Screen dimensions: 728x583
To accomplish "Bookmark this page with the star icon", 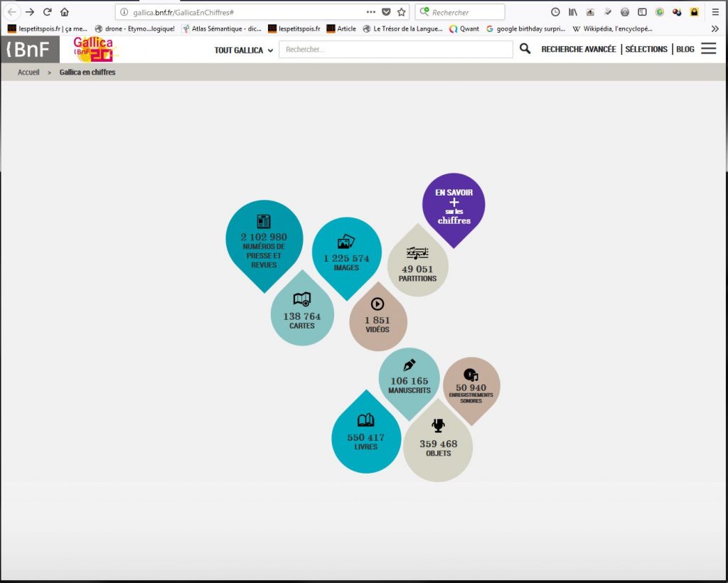I will pos(402,12).
